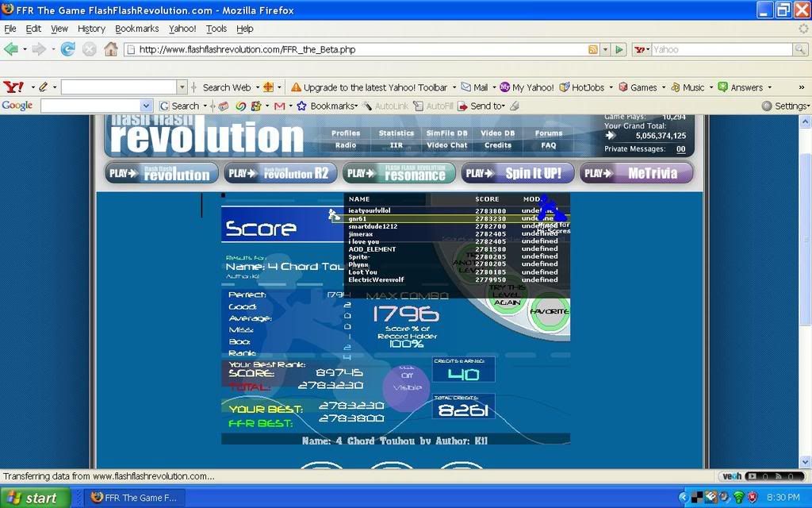Open the History menu
This screenshot has width=812, height=508.
91,29
